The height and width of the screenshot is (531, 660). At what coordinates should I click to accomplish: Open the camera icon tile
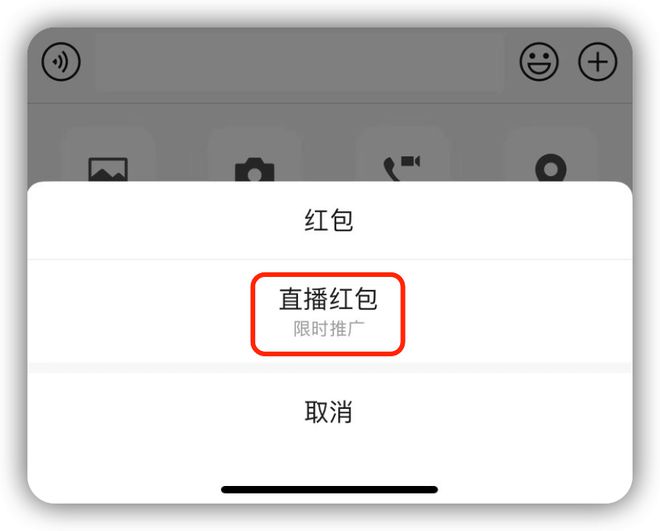click(x=254, y=170)
